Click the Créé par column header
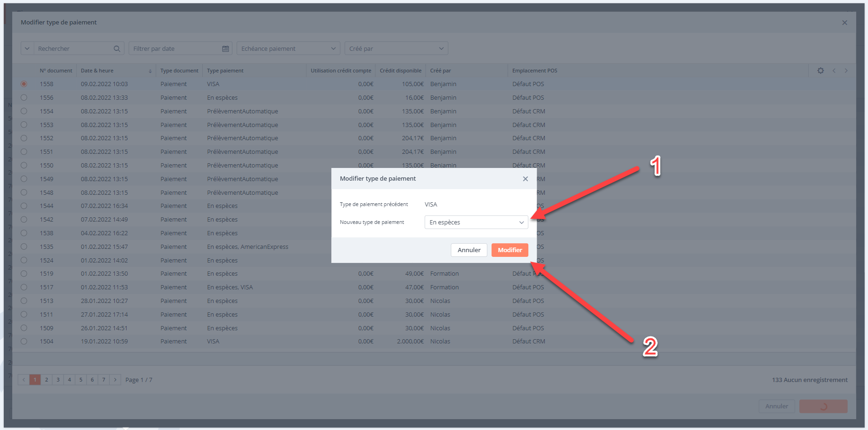 (x=440, y=71)
